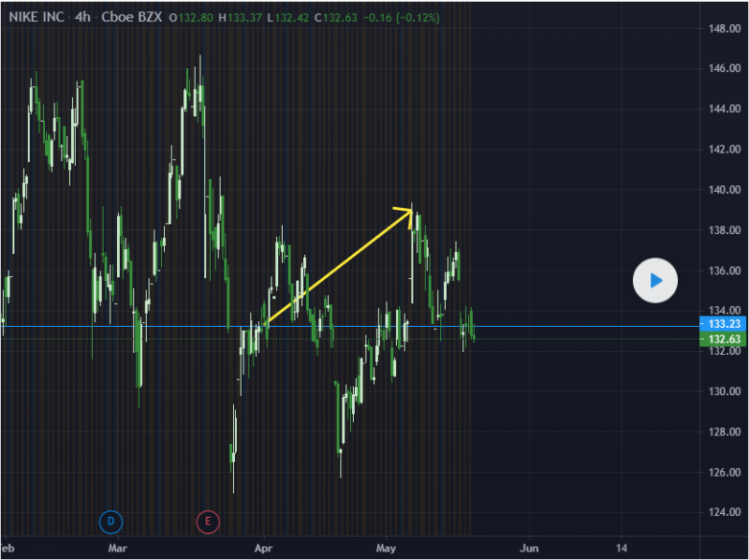The image size is (749, 560).
Task: Click the May label on time axis
Action: point(387,546)
